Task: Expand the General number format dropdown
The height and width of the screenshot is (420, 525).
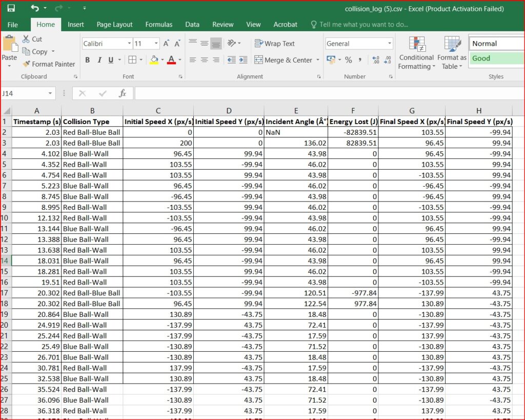Action: [x=390, y=44]
